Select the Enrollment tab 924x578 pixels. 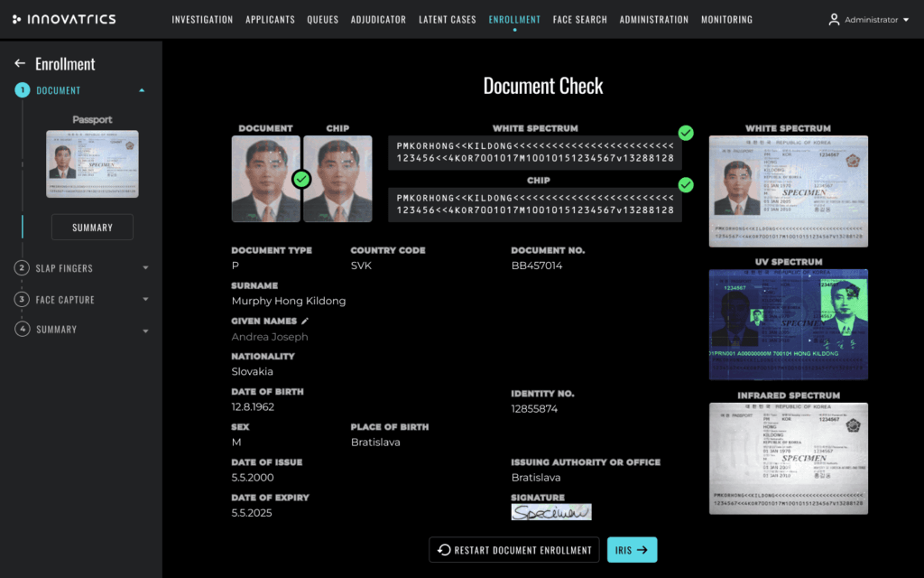click(x=514, y=20)
